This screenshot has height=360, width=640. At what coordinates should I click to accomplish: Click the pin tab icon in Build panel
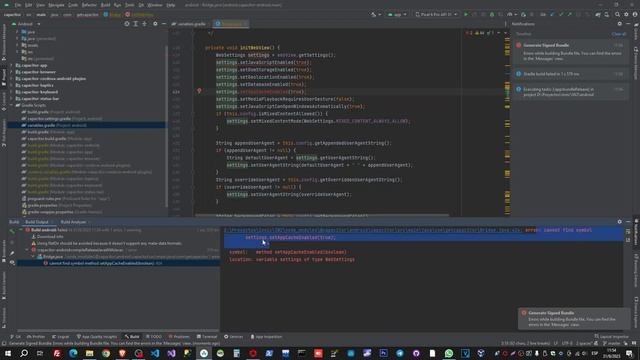coord(12,252)
